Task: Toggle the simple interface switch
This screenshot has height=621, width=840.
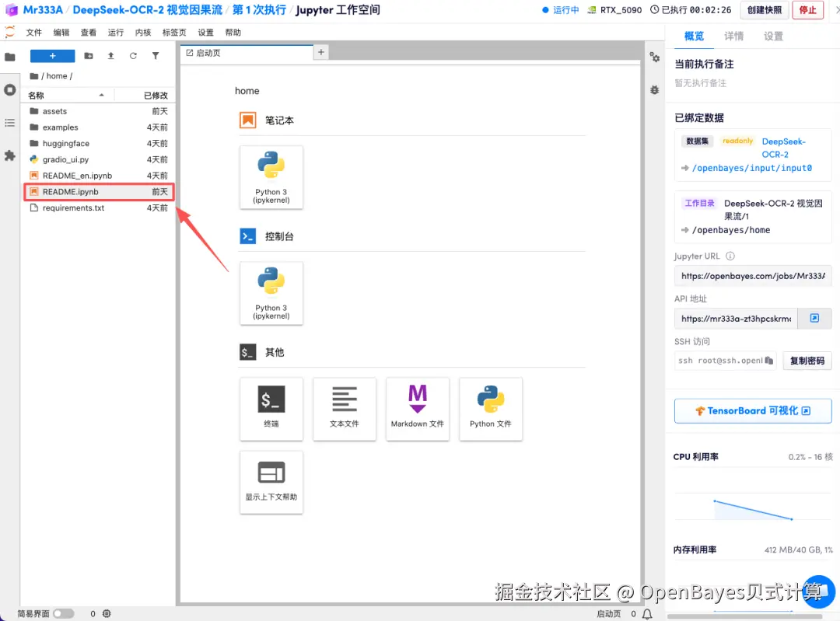Action: pos(63,613)
